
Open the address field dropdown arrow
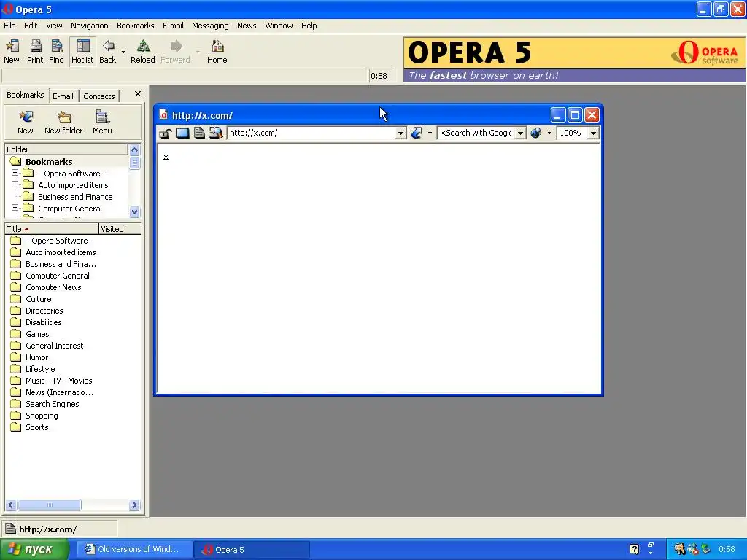point(400,133)
